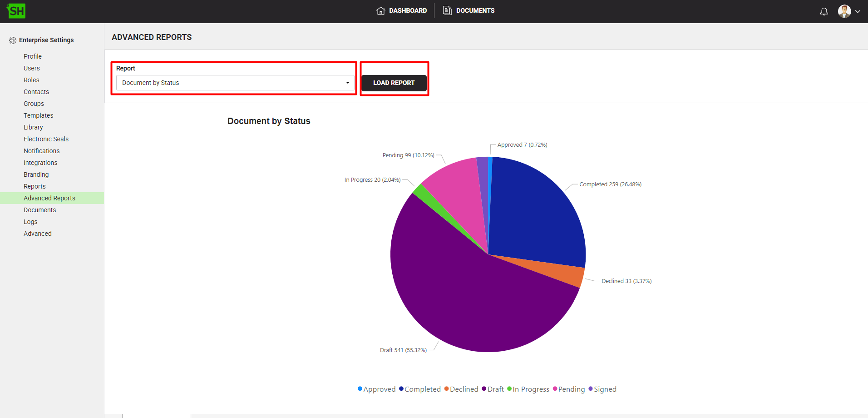868x418 pixels.
Task: Click the user avatar picture
Action: [x=844, y=11]
